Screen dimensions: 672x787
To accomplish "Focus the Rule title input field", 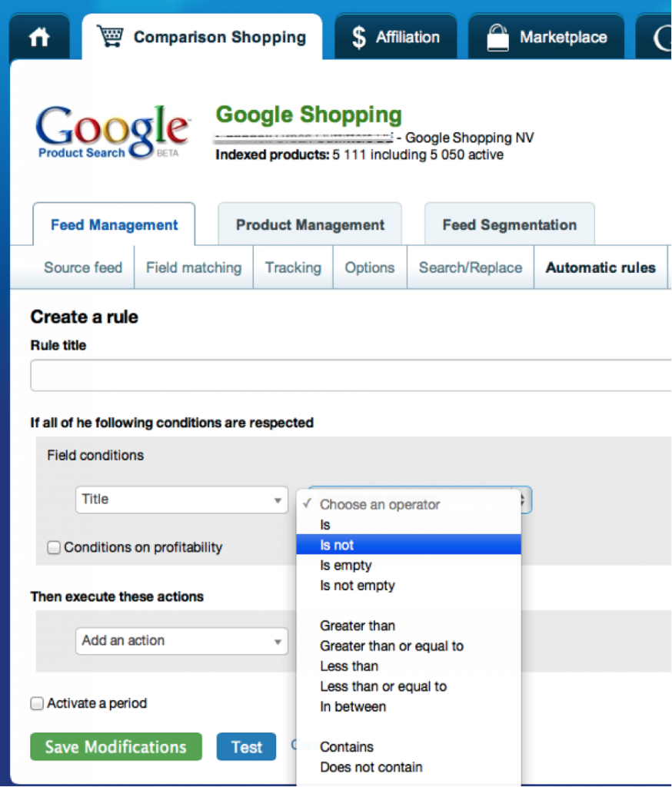I will click(x=351, y=375).
